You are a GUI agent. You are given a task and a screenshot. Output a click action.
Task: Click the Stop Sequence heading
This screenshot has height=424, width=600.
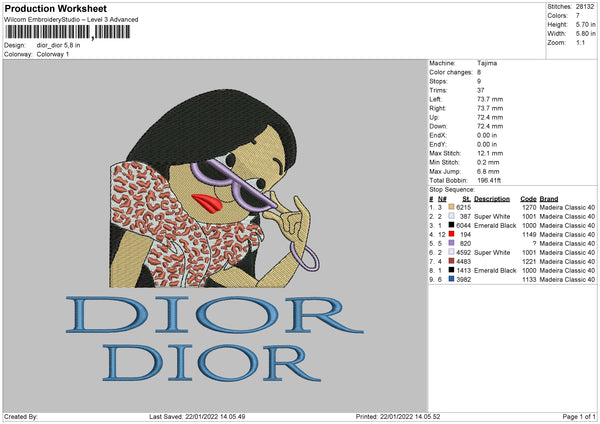(x=452, y=190)
